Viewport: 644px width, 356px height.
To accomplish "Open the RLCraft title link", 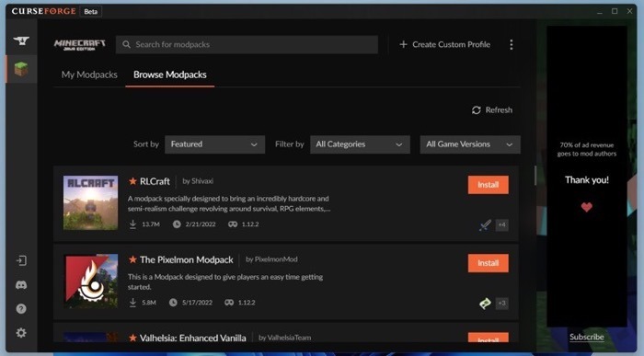I will (155, 181).
